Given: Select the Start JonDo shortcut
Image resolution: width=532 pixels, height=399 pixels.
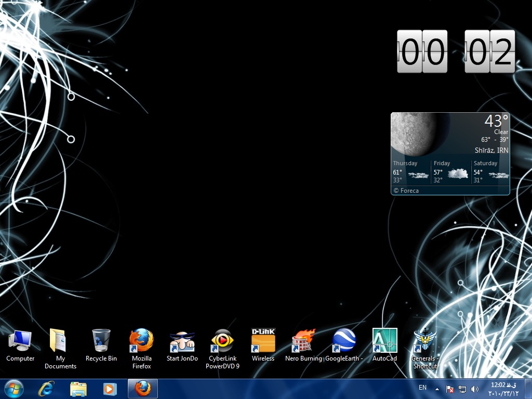Looking at the screenshot, I should 182,341.
